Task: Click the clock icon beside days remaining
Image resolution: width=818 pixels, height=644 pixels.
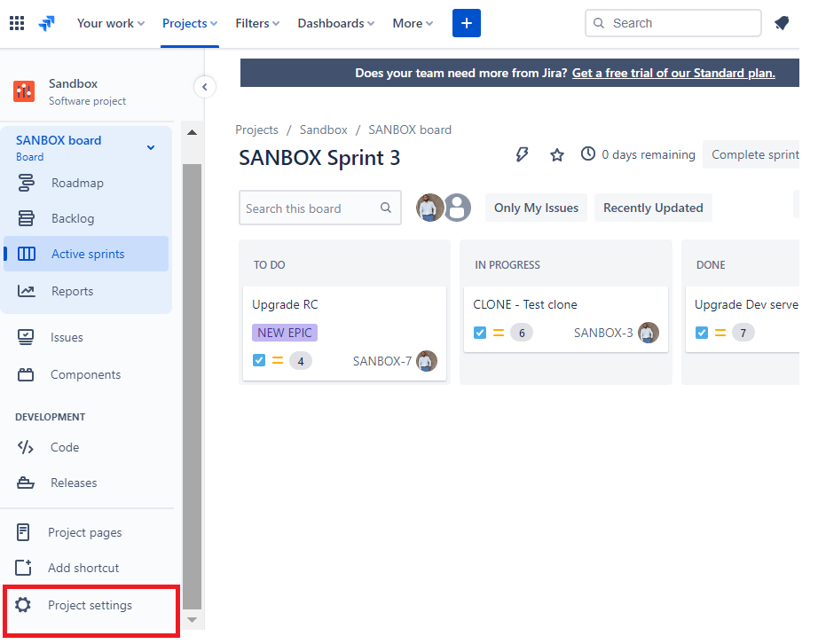Action: (588, 153)
